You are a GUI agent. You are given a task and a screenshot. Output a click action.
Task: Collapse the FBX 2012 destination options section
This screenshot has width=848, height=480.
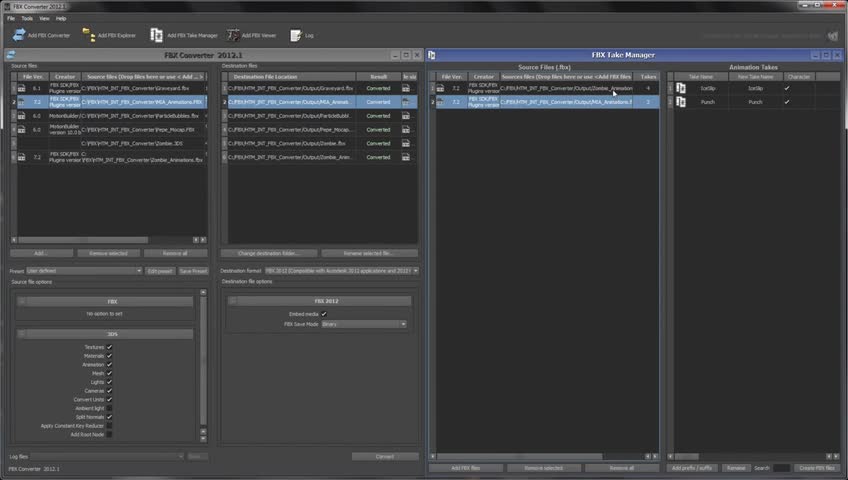pos(233,301)
